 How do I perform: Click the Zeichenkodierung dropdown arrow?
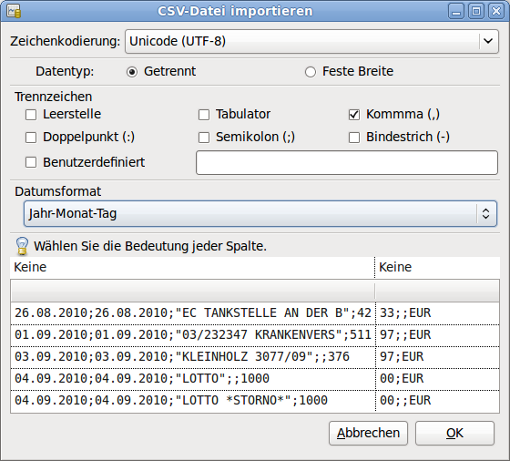pyautogui.click(x=488, y=41)
